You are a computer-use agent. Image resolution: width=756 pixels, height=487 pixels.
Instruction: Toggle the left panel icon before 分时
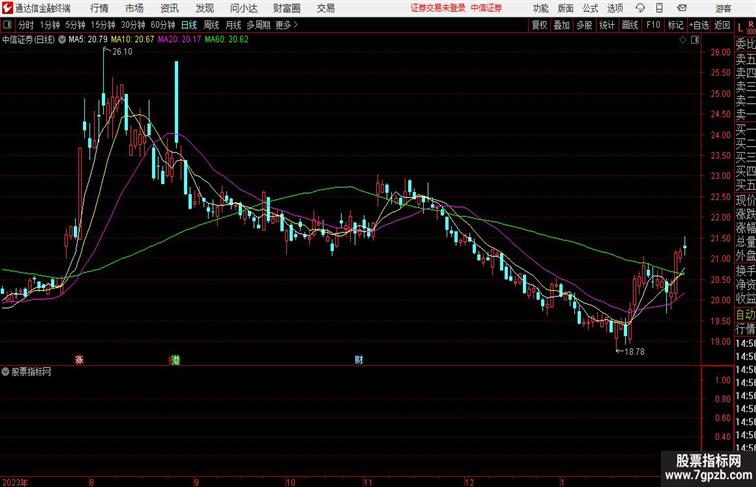point(7,25)
